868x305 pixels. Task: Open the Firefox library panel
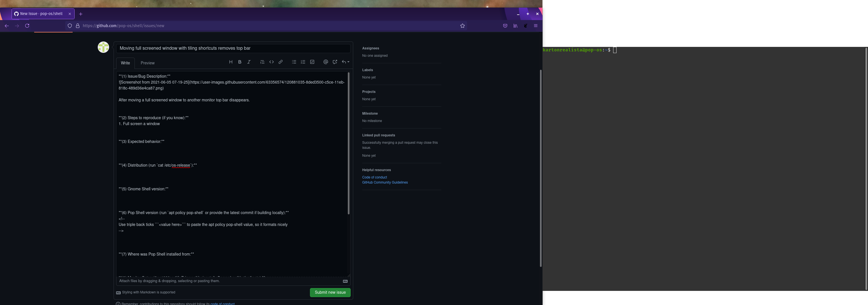[515, 26]
